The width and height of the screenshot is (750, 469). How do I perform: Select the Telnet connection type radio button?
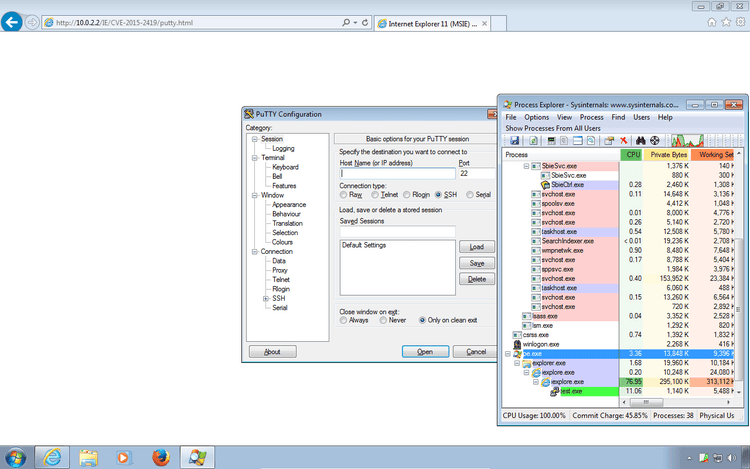coord(375,195)
